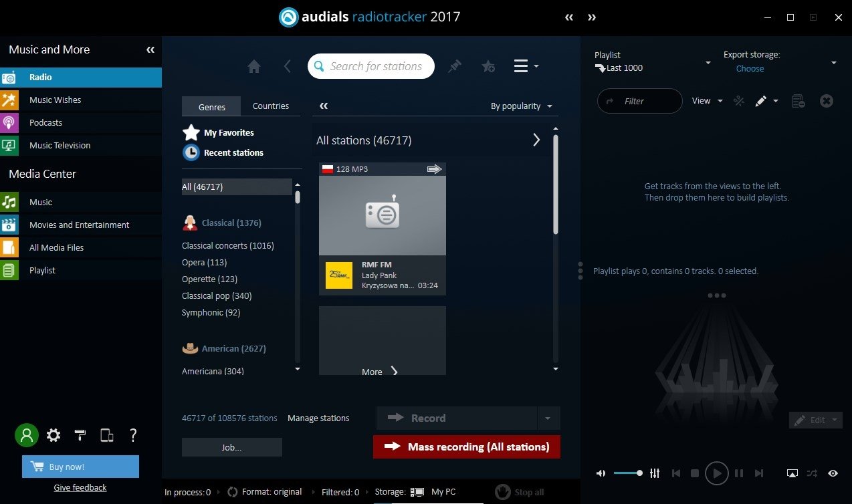
Task: Click the playlist Filter field
Action: coord(640,101)
